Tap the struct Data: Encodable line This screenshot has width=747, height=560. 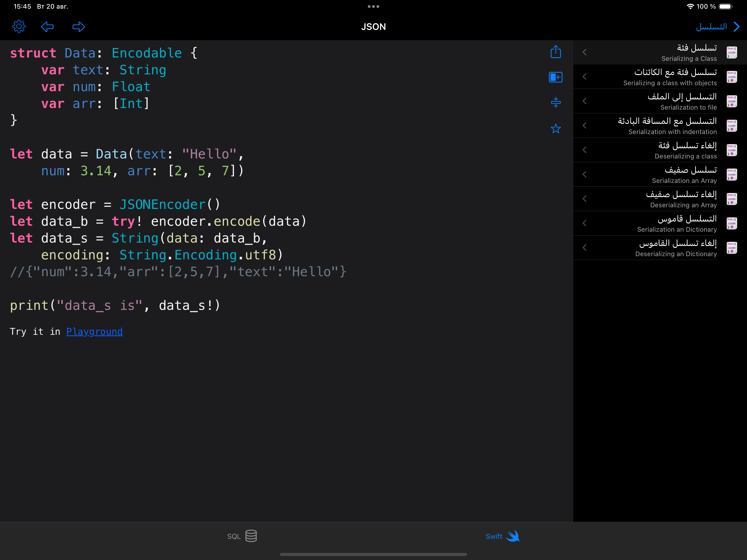pyautogui.click(x=104, y=53)
